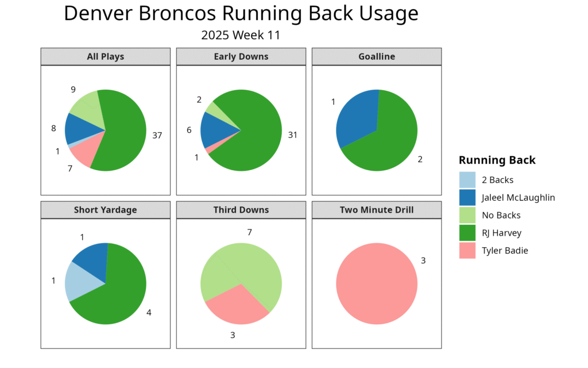Click the 2 Backs legend color swatch
588x368 pixels.
click(x=467, y=180)
